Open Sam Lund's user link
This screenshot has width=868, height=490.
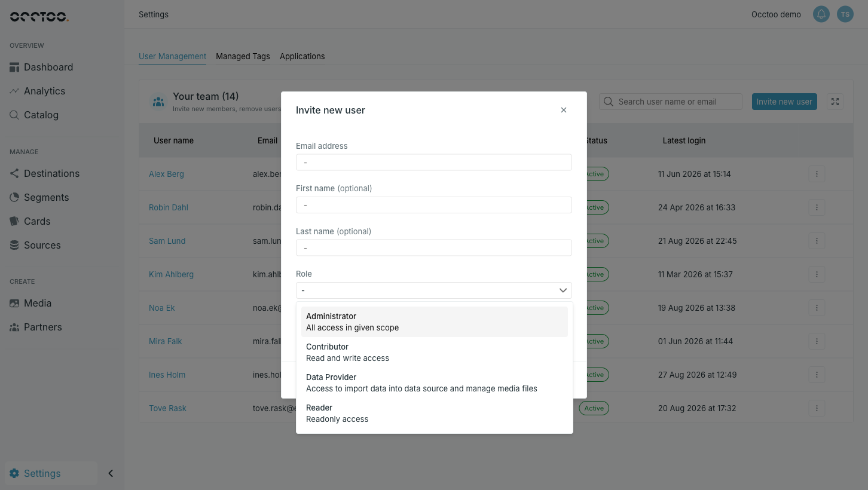tap(167, 241)
